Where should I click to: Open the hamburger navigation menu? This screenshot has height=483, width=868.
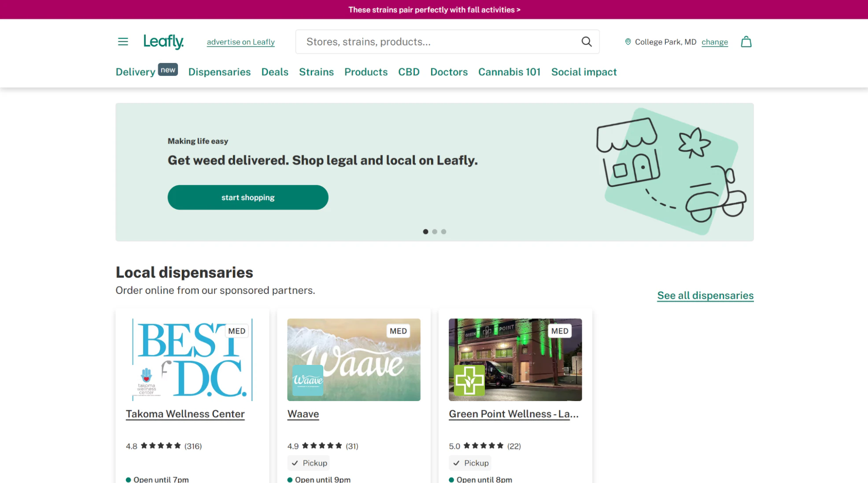point(123,42)
